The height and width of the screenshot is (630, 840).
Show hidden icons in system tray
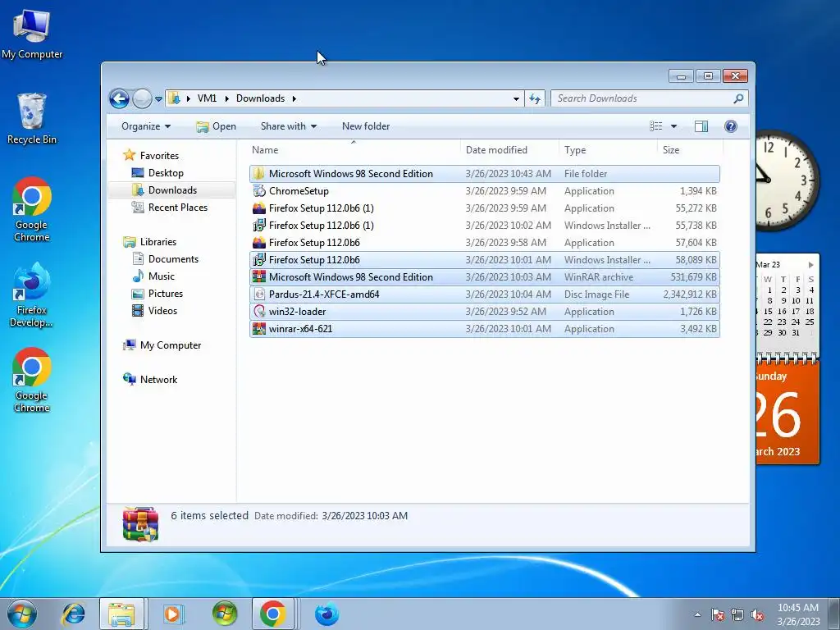(x=697, y=614)
